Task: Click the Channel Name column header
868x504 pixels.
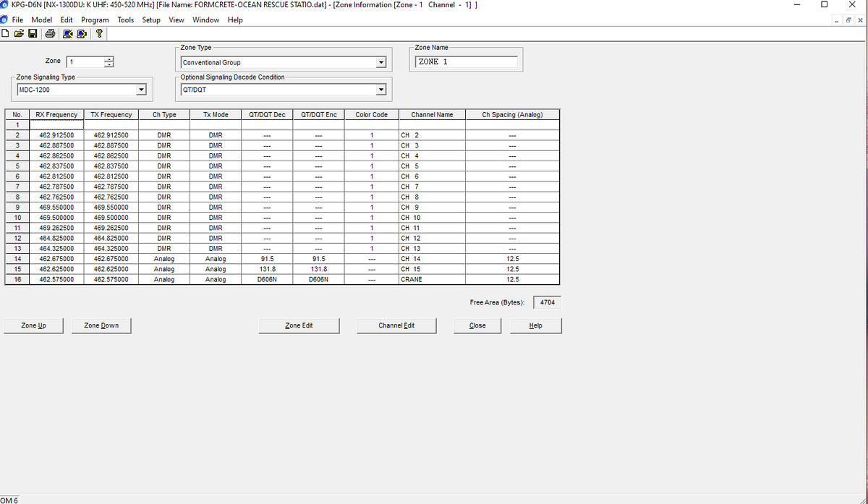Action: click(x=432, y=115)
